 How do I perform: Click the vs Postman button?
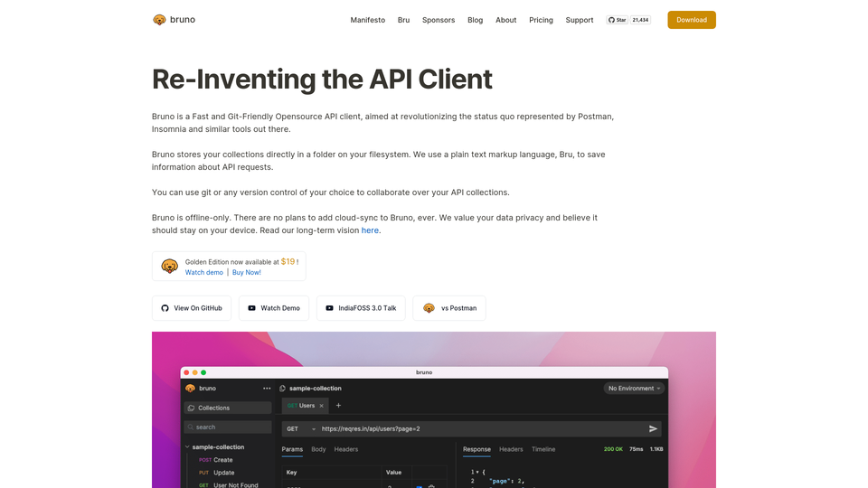tap(449, 308)
